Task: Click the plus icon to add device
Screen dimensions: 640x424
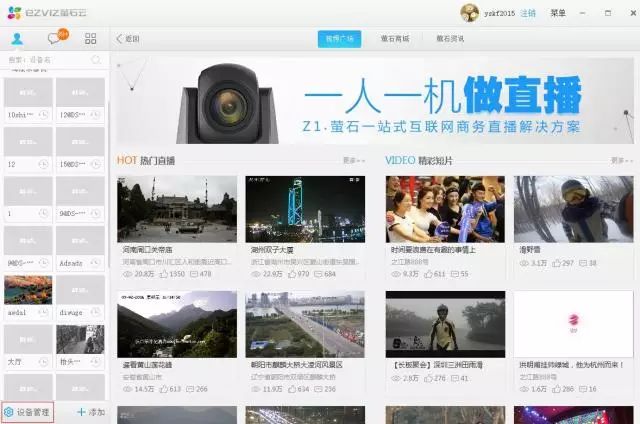Action: tap(80, 412)
